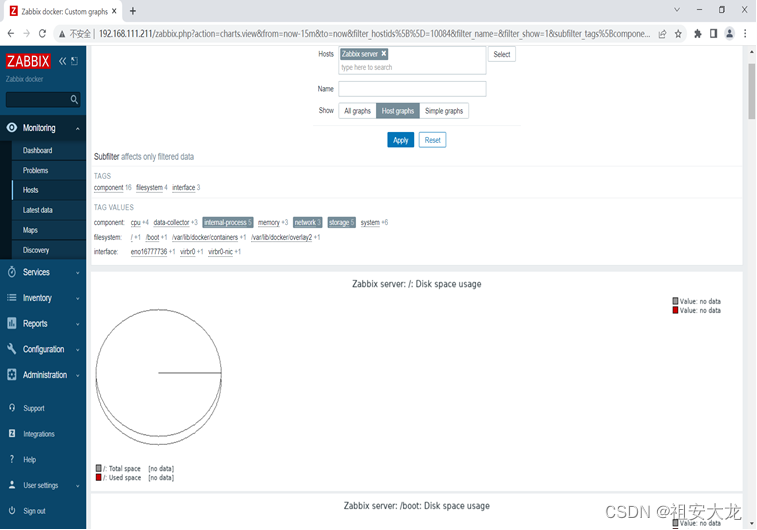The width and height of the screenshot is (757, 530).
Task: Click the page vertical scrollbar thumb
Action: pos(752,91)
